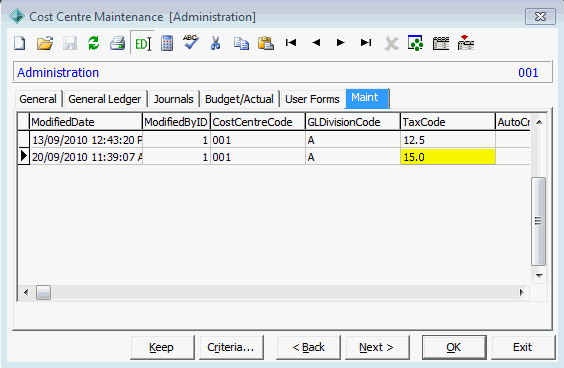This screenshot has width=564, height=368.
Task: Open the window with green dots icon
Action: [415, 43]
